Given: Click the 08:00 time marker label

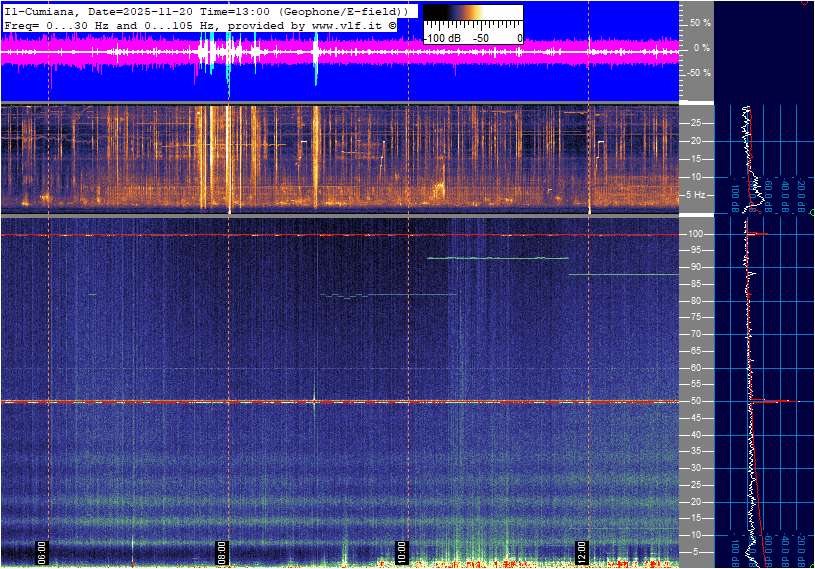Looking at the screenshot, I should 222,551.
